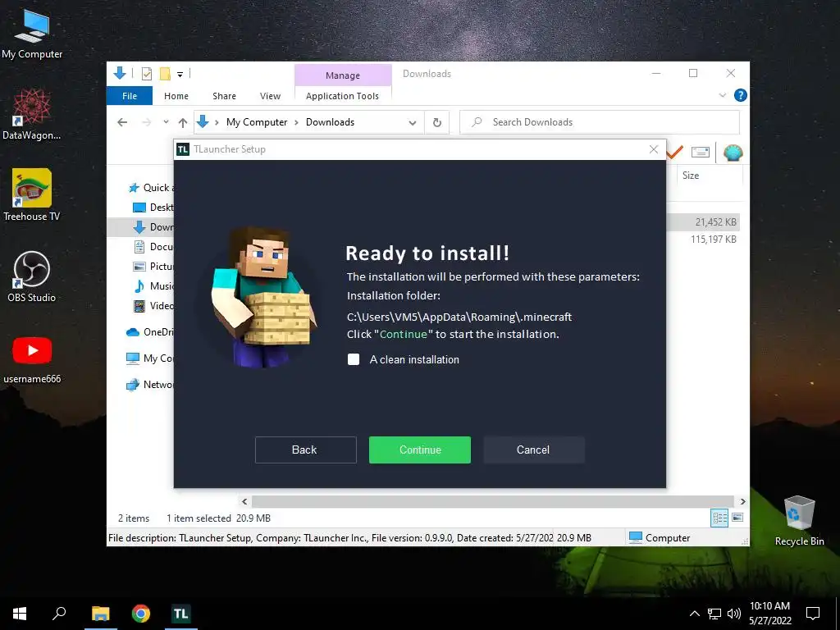Click the taskbar Search icon
Viewport: 840px width, 630px height.
coord(59,613)
